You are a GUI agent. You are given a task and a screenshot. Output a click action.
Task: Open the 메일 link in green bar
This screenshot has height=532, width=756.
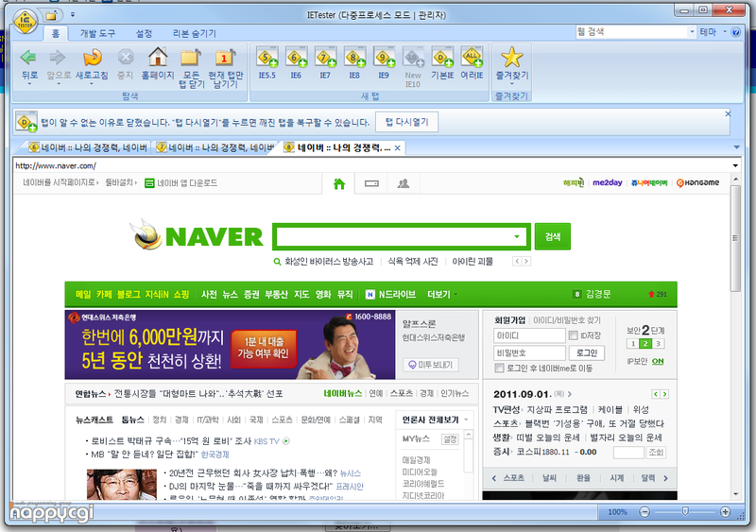[83, 294]
